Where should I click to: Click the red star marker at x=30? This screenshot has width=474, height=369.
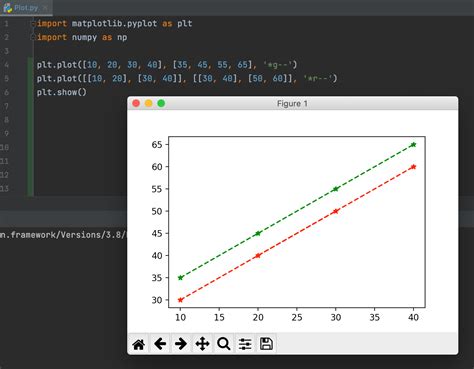(x=336, y=211)
